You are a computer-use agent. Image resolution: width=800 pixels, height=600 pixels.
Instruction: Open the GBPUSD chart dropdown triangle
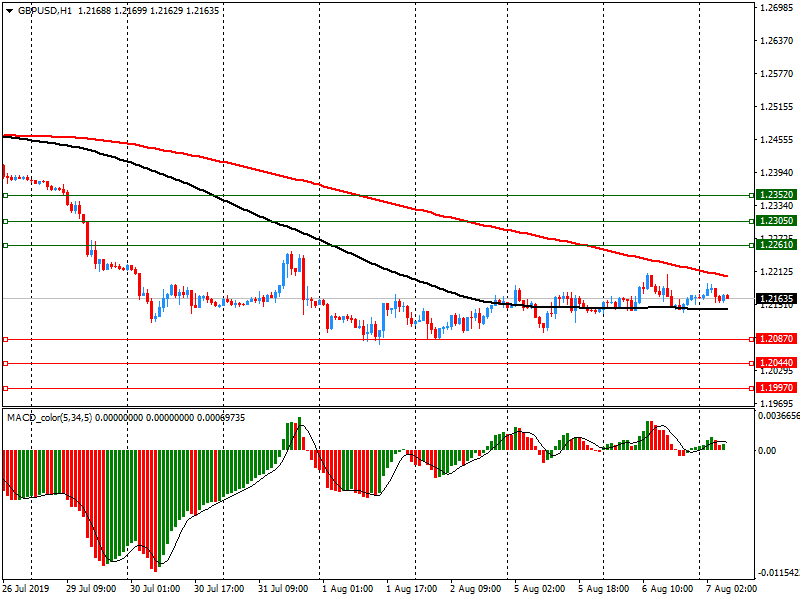[9, 11]
